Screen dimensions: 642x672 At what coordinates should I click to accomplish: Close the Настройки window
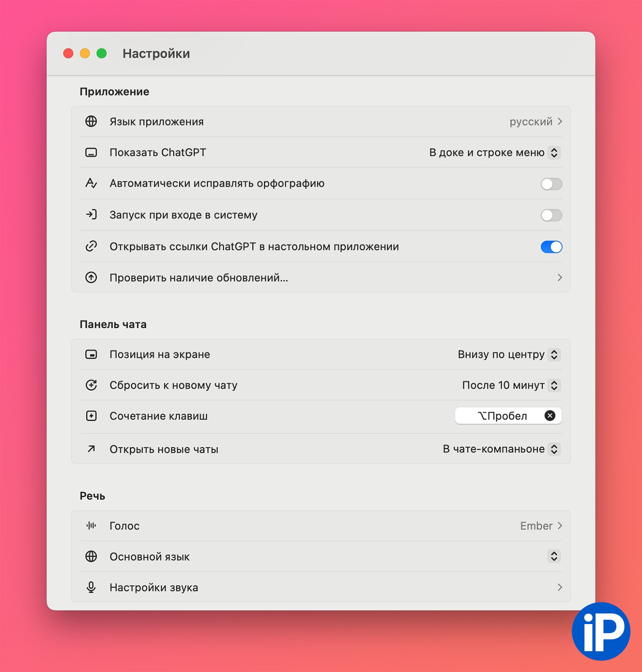click(68, 54)
